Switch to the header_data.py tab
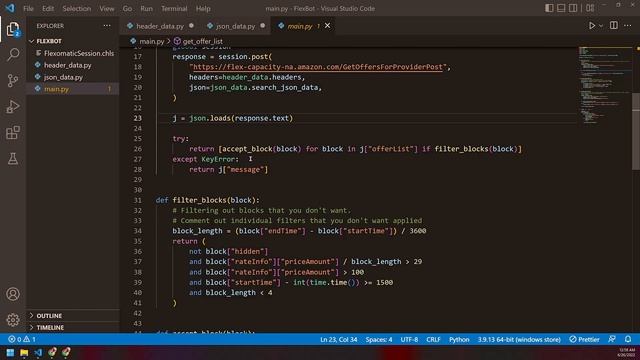Viewport: 640px width, 360px height. tap(160, 26)
